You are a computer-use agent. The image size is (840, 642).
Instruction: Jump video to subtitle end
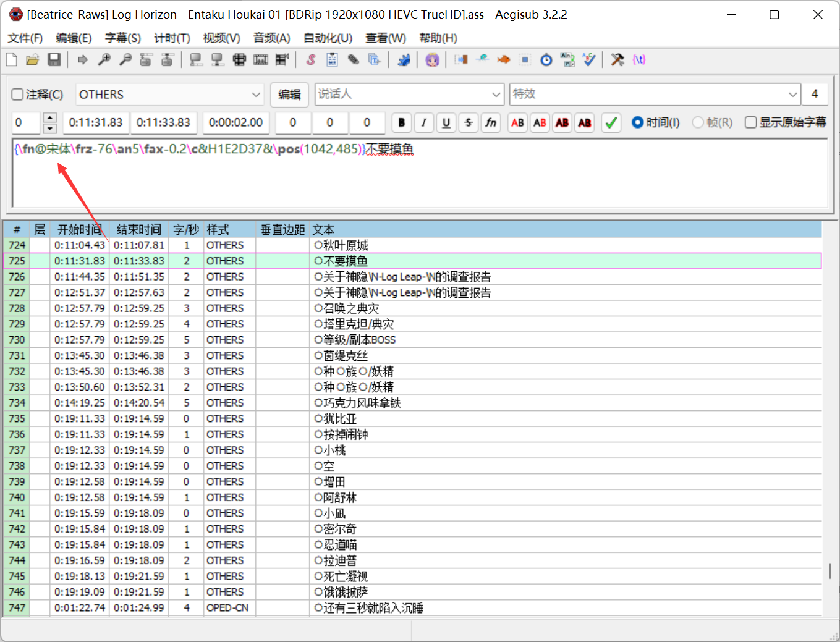[167, 60]
